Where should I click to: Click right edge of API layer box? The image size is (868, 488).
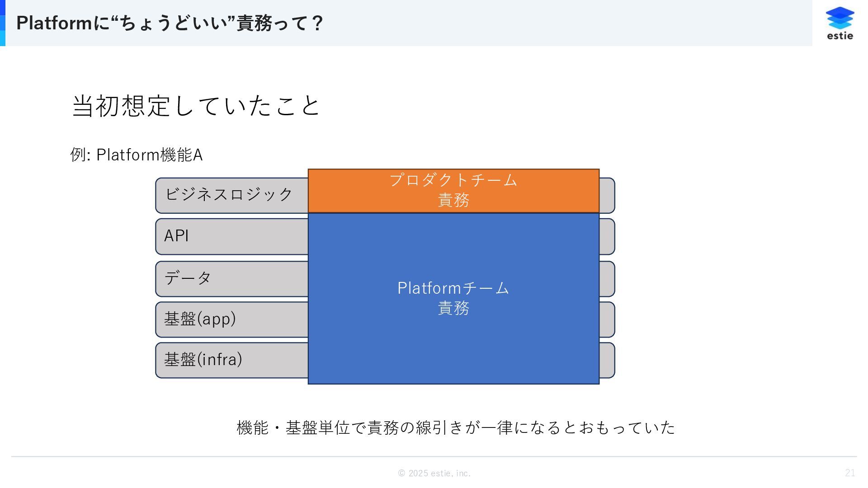click(x=607, y=236)
